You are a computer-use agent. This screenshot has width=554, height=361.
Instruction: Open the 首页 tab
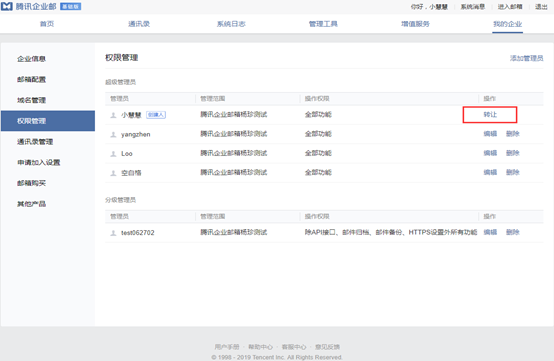pyautogui.click(x=47, y=24)
